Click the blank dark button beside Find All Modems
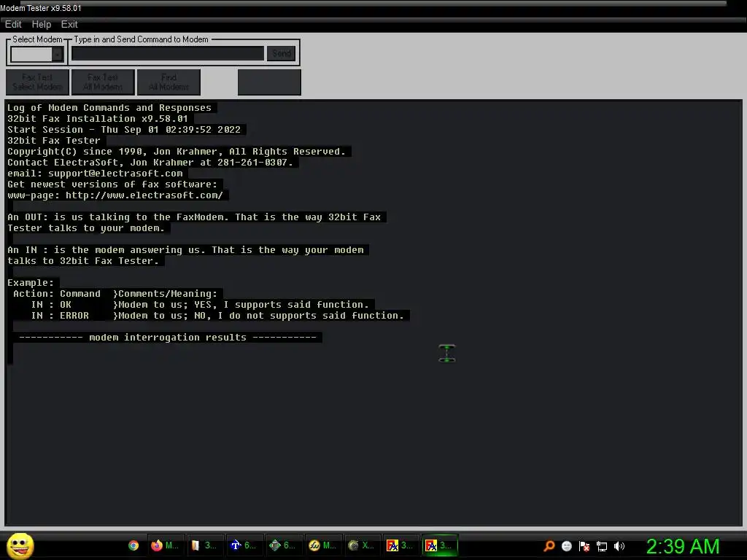This screenshot has height=560, width=747. point(269,82)
